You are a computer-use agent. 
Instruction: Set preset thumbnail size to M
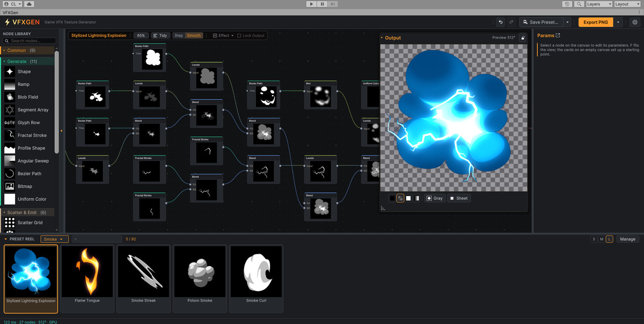[602, 239]
